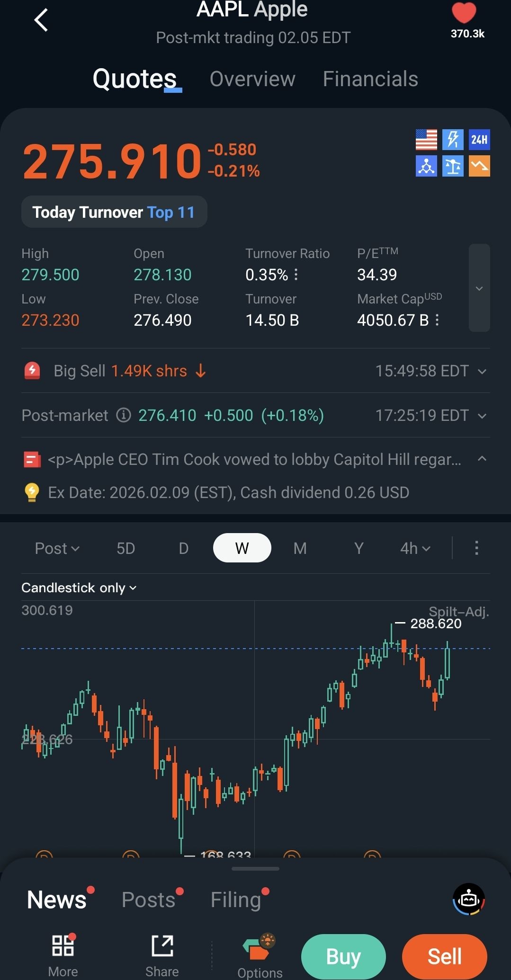Tap the US flag market icon
Screen dimensions: 511x980
tap(426, 140)
